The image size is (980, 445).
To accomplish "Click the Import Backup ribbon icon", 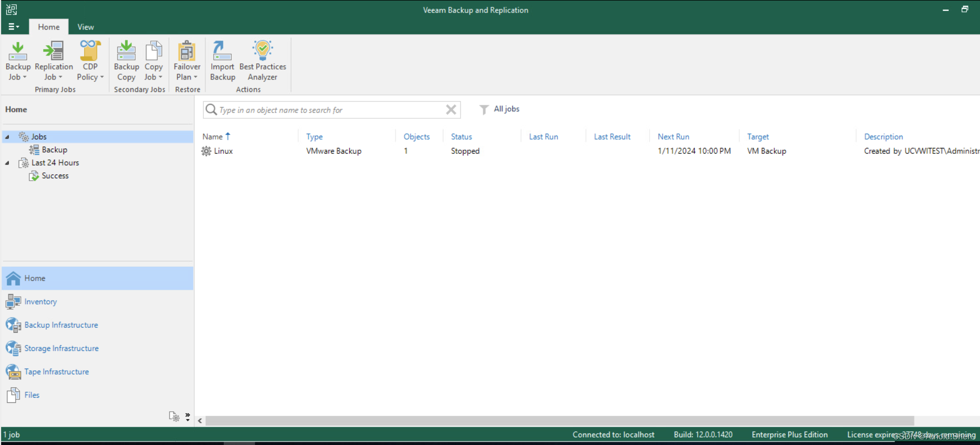I will pos(222,50).
